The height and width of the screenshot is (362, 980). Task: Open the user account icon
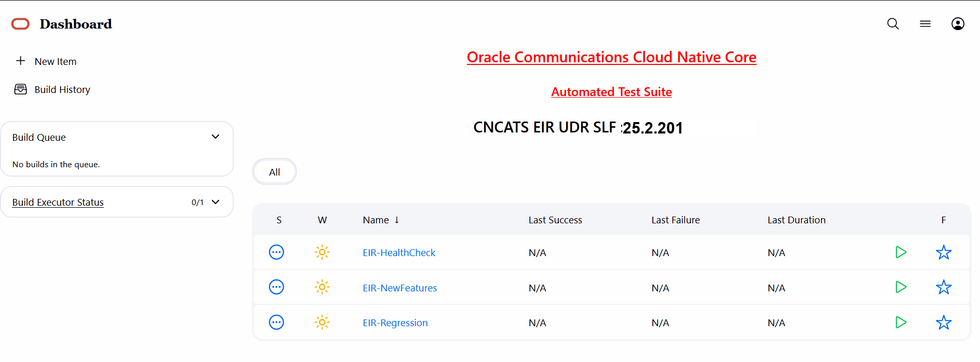[958, 24]
